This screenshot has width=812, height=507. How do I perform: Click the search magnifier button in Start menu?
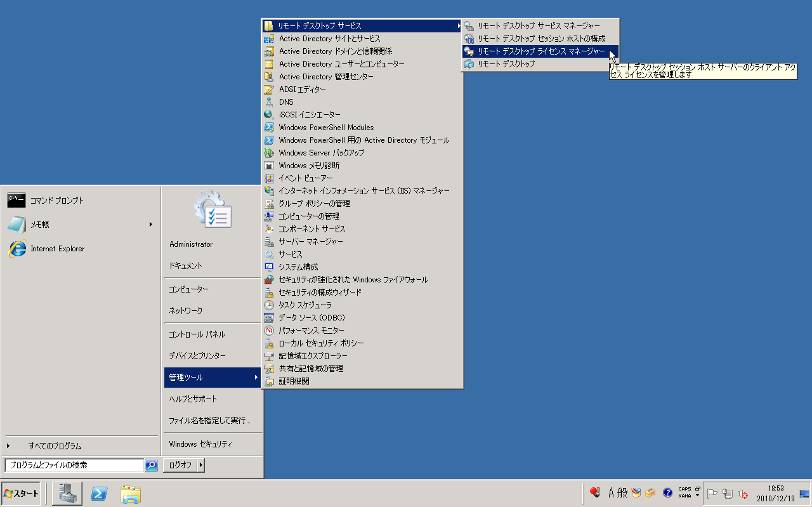click(x=151, y=465)
